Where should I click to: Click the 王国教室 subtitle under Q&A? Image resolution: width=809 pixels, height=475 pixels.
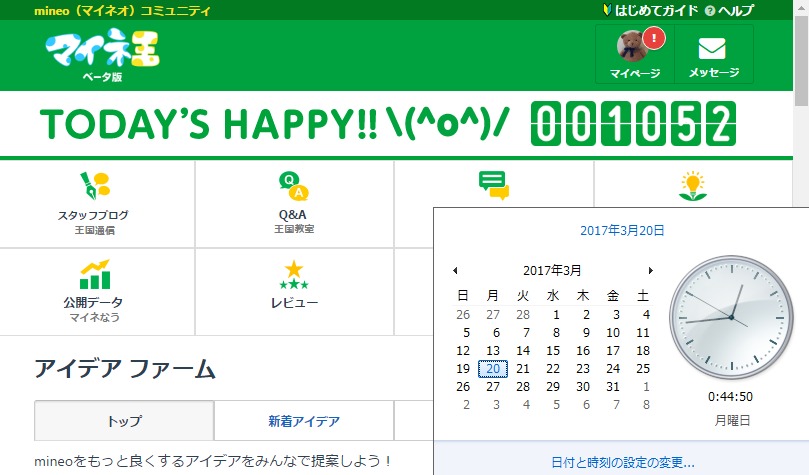(x=294, y=228)
